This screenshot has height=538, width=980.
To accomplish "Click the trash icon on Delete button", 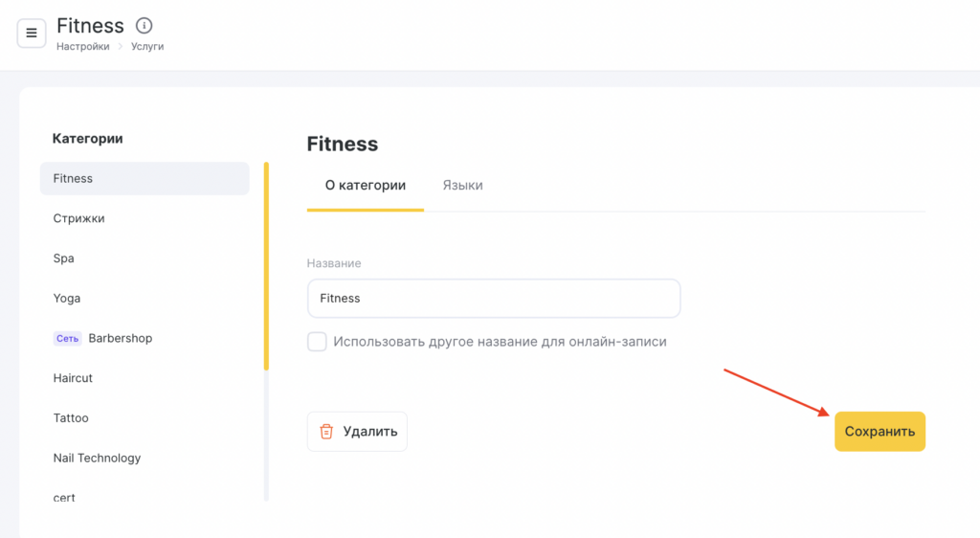I will [x=326, y=432].
